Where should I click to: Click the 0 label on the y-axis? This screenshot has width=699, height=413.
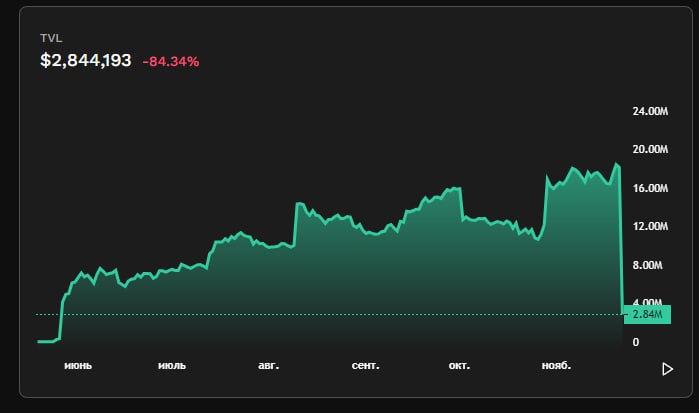636,342
